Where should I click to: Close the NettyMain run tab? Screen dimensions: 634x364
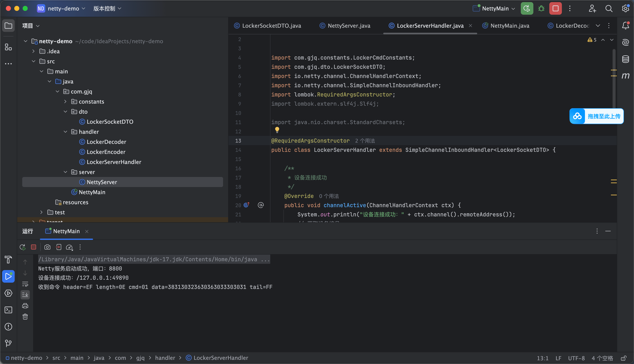pos(87,231)
